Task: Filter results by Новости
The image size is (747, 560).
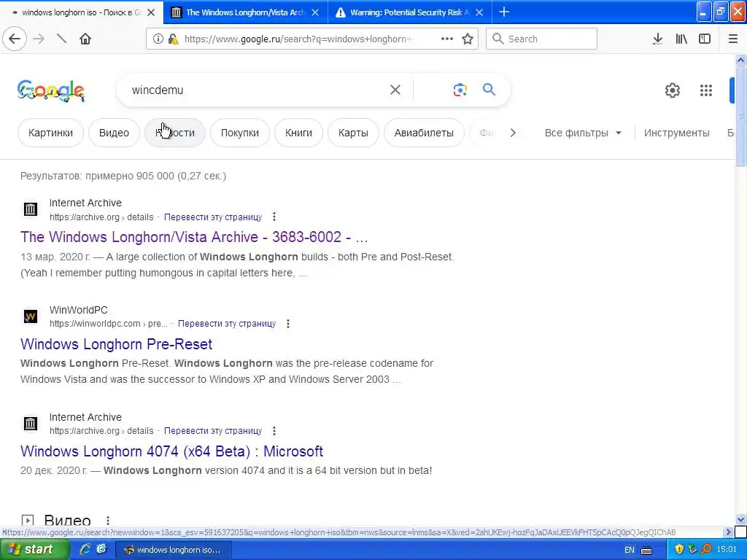Action: tap(175, 133)
